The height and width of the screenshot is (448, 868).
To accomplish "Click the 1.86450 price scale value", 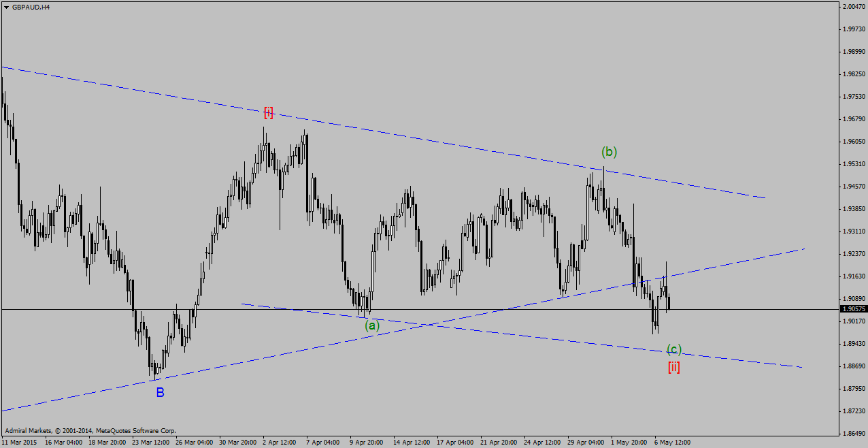I will 853,433.
